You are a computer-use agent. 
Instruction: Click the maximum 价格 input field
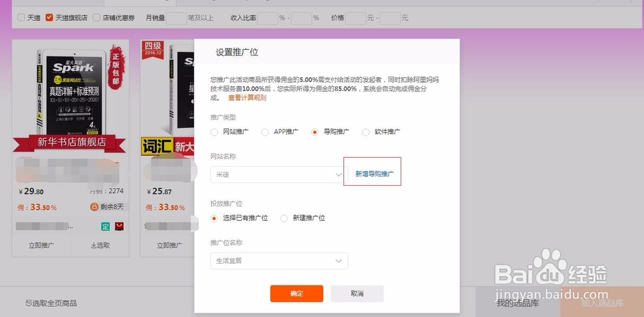point(390,18)
